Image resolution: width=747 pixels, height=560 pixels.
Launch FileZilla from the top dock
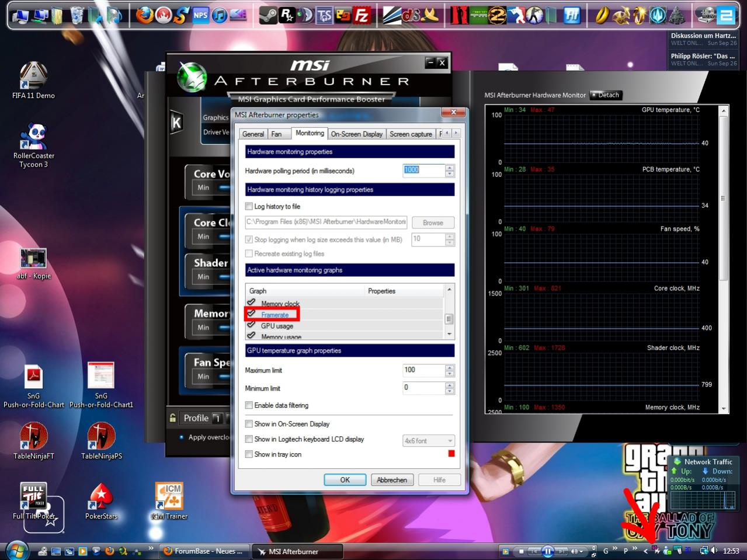362,15
